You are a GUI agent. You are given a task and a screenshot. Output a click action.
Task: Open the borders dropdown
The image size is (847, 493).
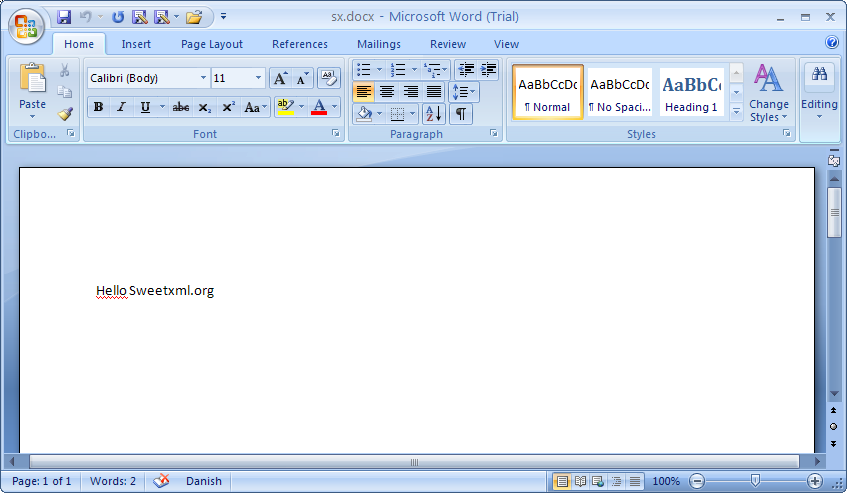(x=413, y=114)
